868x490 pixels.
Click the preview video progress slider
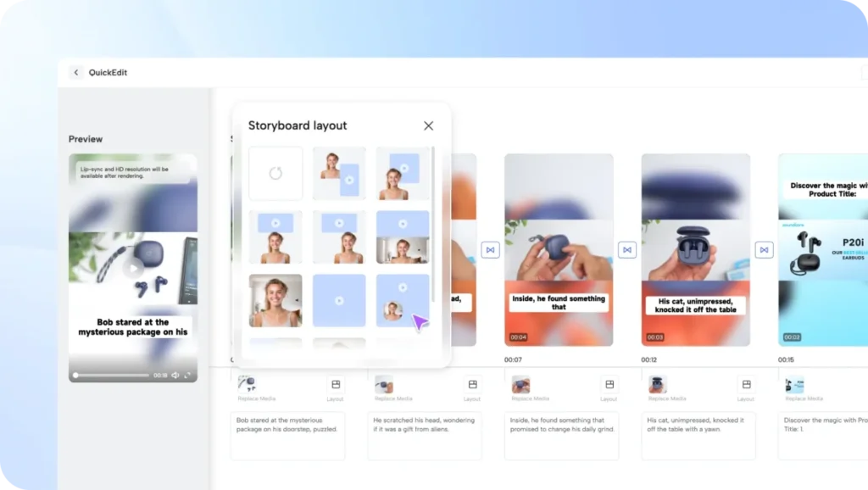(x=110, y=375)
